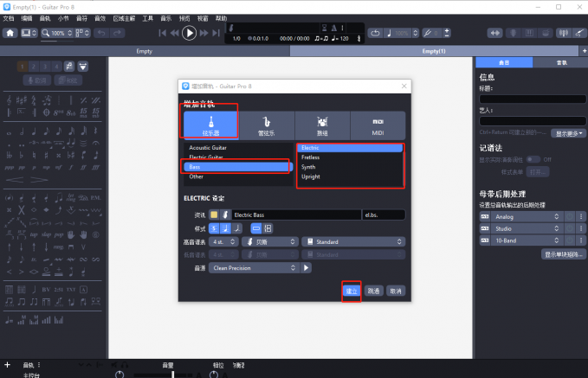Viewport: 588px width, 378px height.
Task: Choose the wind instrument saxophone category
Action: 266,124
